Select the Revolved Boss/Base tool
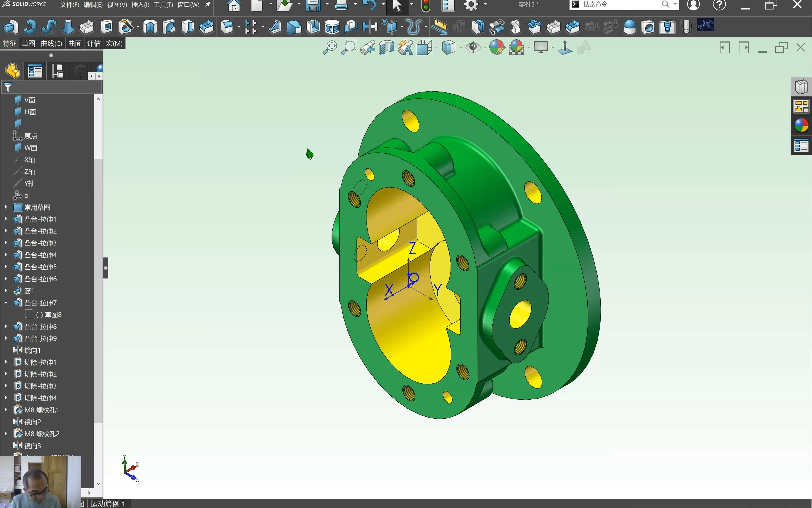 (30, 27)
